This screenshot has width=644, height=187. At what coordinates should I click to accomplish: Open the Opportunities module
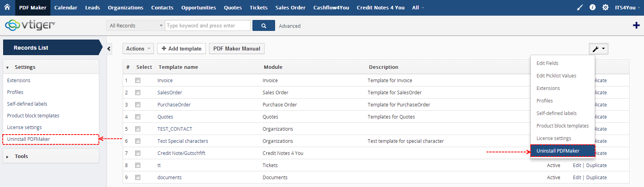pyautogui.click(x=199, y=7)
